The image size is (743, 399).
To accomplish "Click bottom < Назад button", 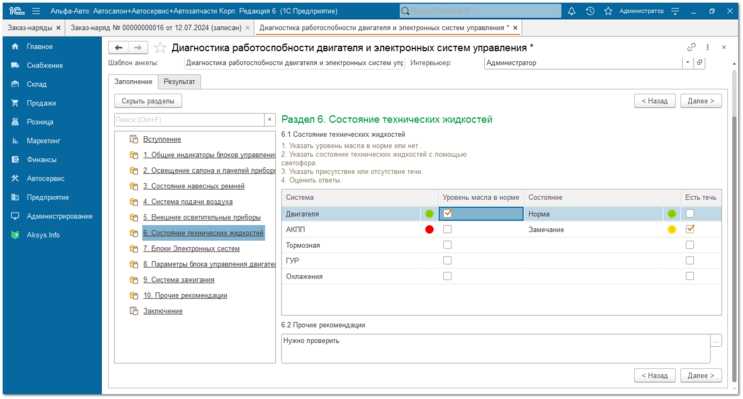I will click(655, 375).
